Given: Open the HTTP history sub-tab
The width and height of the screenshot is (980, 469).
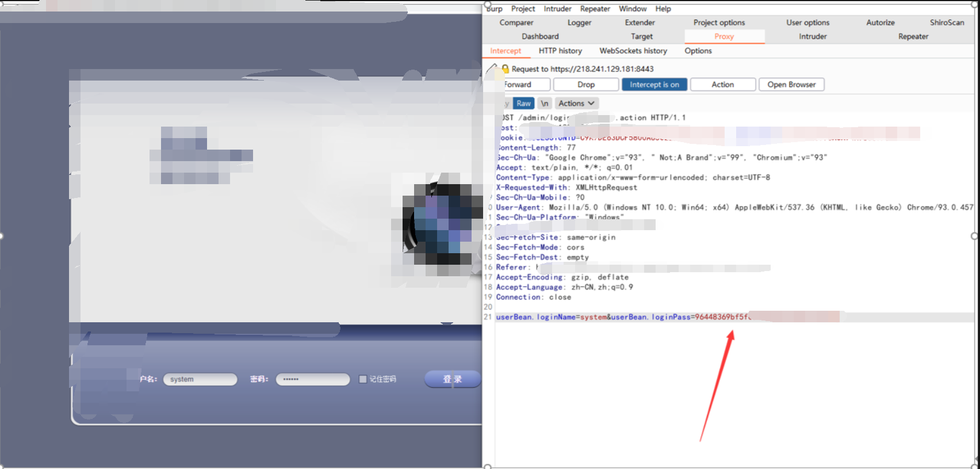Looking at the screenshot, I should [x=560, y=51].
